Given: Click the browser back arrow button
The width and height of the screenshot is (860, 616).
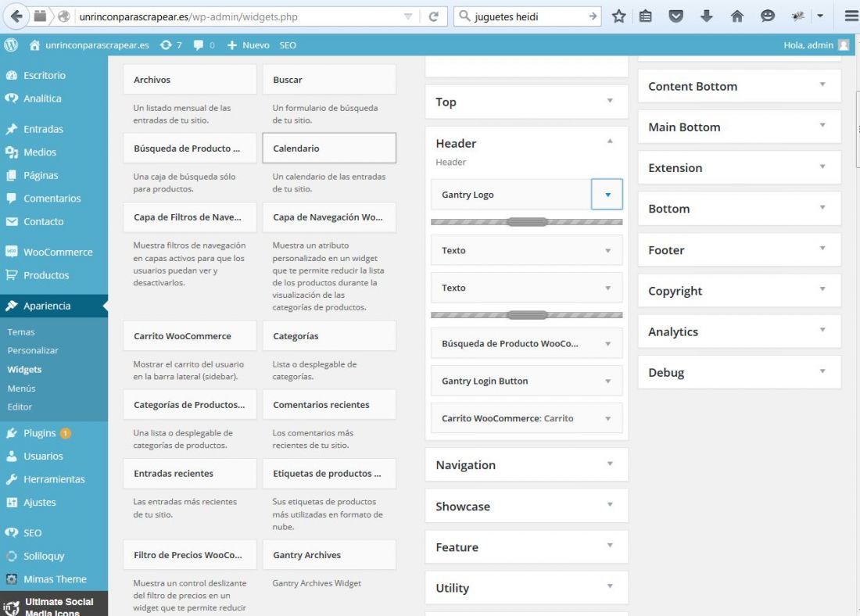Looking at the screenshot, I should coord(16,16).
